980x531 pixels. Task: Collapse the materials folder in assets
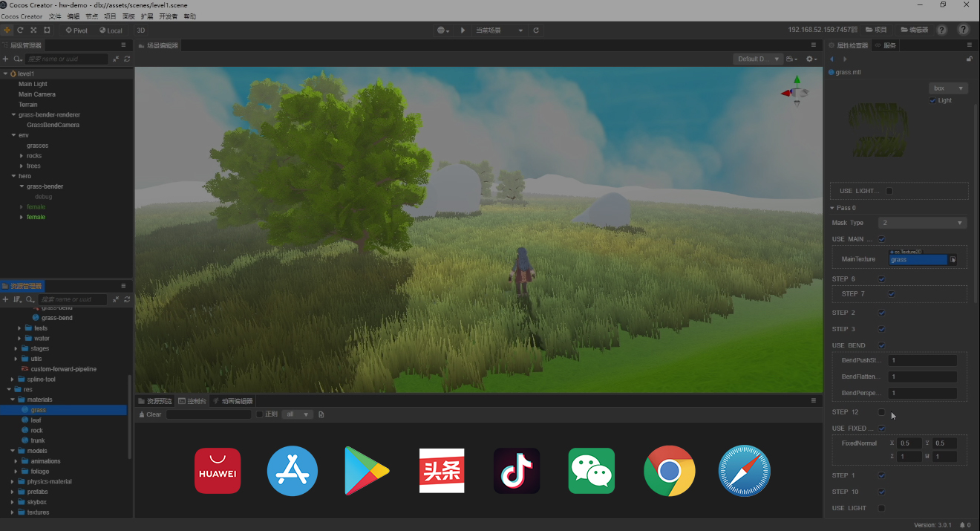click(13, 400)
